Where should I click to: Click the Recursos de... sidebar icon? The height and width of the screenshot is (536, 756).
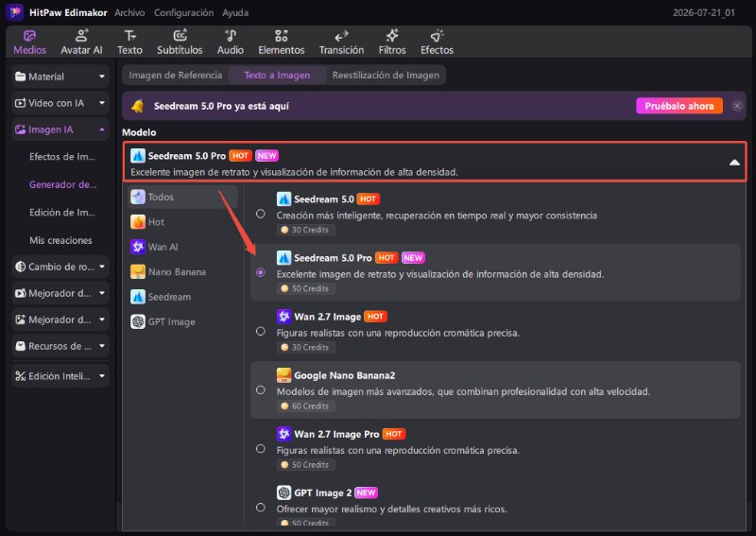pyautogui.click(x=20, y=346)
